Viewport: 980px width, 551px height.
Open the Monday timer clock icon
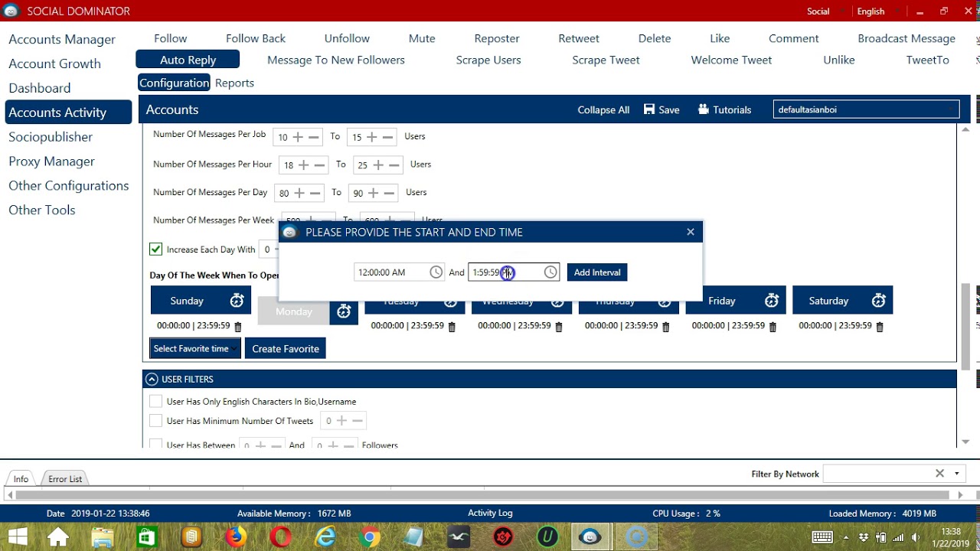[344, 311]
